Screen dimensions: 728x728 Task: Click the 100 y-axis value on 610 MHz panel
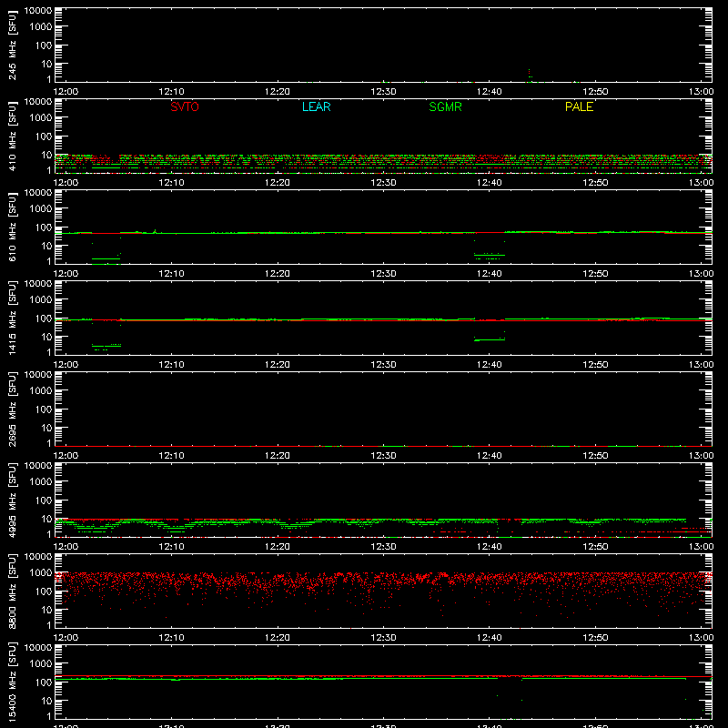(44, 227)
